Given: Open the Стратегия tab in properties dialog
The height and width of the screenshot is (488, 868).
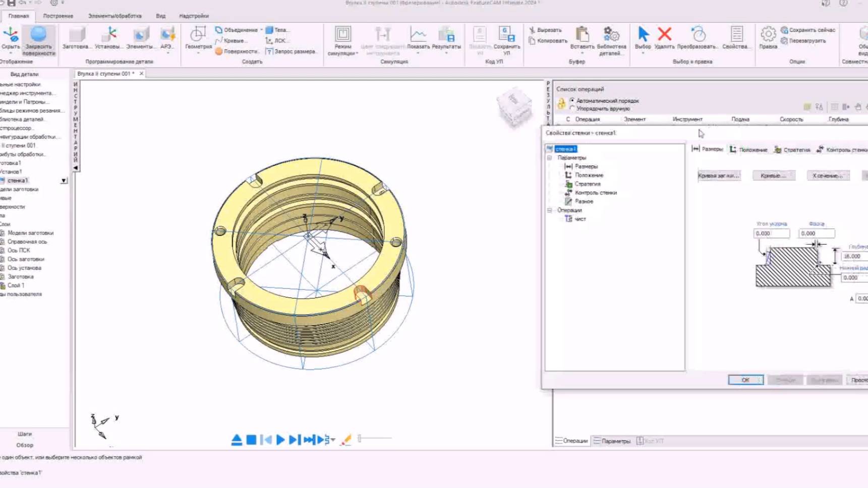Looking at the screenshot, I should [792, 150].
